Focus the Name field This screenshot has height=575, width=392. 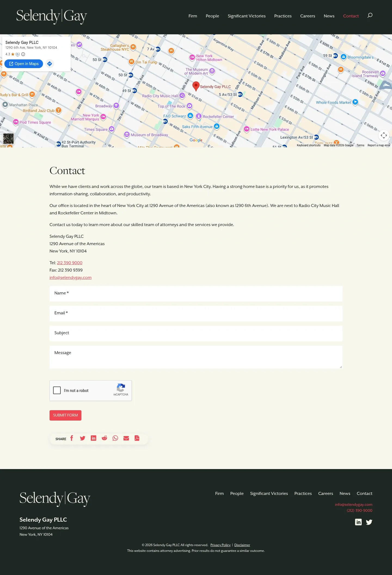coord(196,294)
